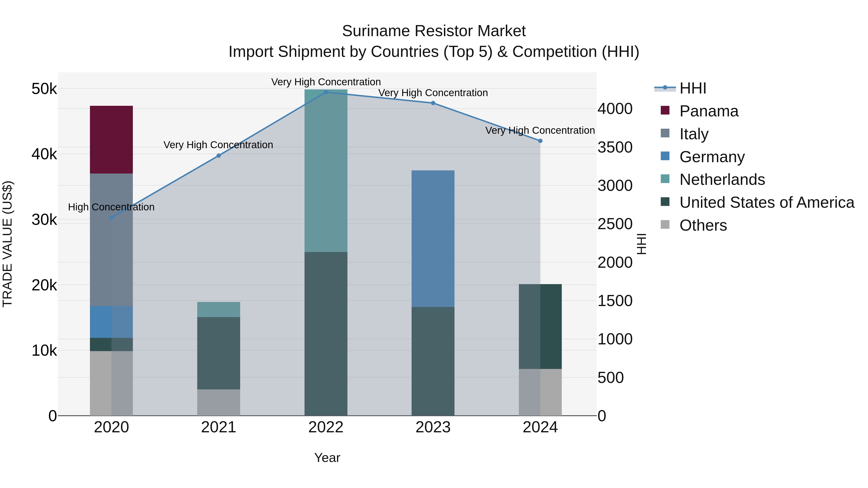Click the Netherlands teal legend swatch
This screenshot has height=488, width=868.
[x=665, y=179]
